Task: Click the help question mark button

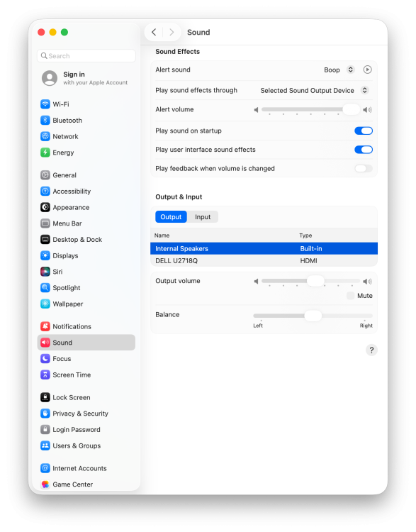Action: coord(371,350)
